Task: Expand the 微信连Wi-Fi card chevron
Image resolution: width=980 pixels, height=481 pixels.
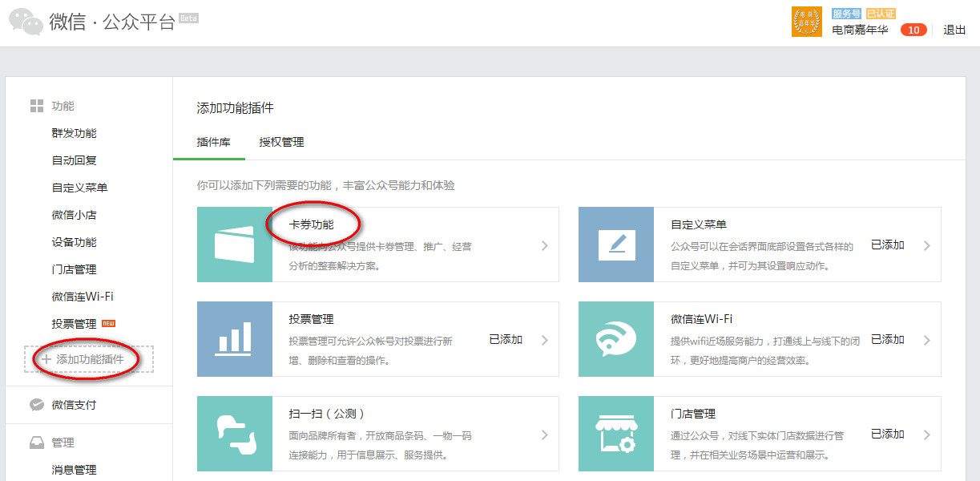Action: 927,340
